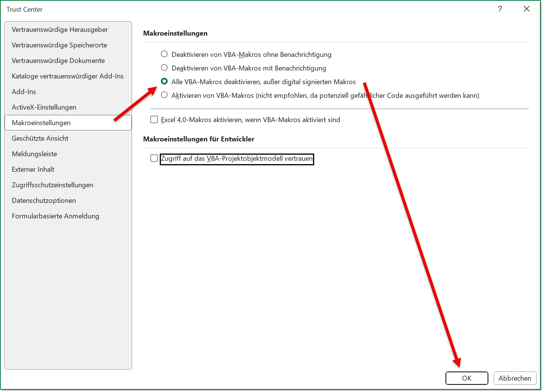Choose digitally signed macros only option

click(x=164, y=82)
